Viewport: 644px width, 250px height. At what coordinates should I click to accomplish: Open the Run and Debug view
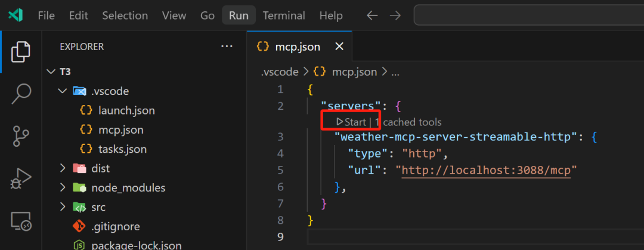[x=20, y=179]
